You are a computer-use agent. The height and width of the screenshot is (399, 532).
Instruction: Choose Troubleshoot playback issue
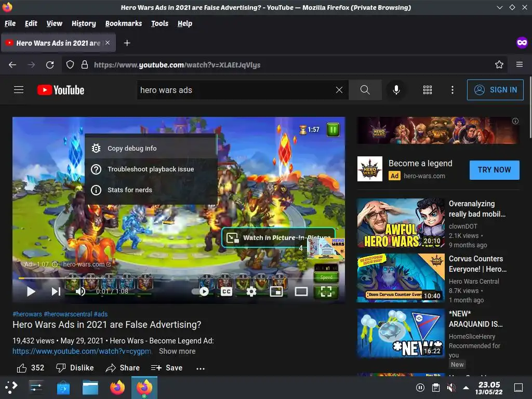pyautogui.click(x=151, y=169)
